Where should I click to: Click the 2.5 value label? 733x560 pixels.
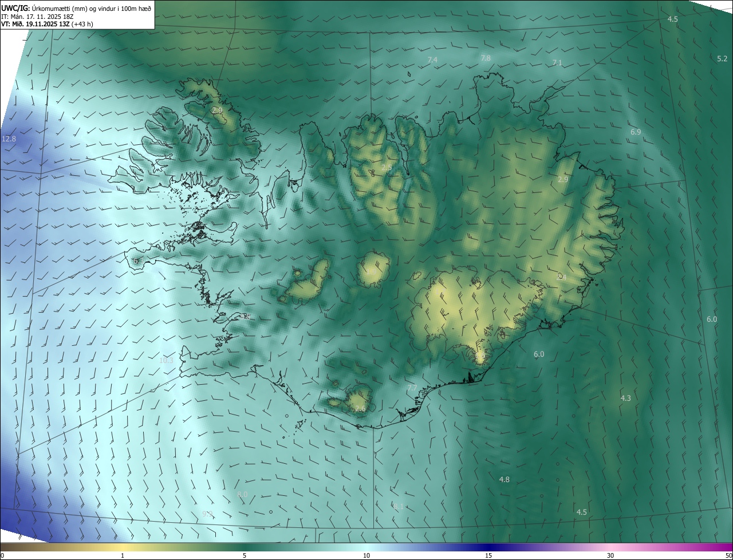point(387,168)
